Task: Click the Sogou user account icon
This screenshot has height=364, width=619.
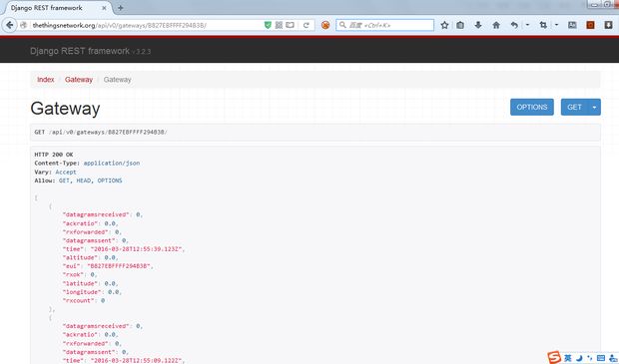Action: pyautogui.click(x=613, y=358)
